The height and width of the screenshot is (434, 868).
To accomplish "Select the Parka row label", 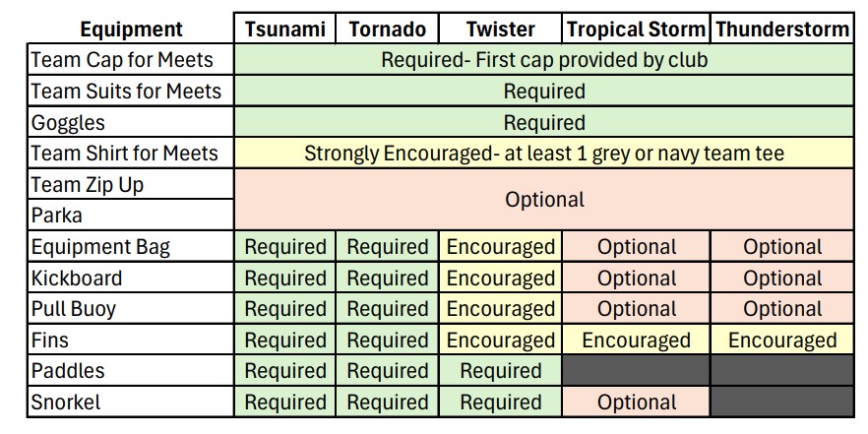I will click(x=57, y=215).
